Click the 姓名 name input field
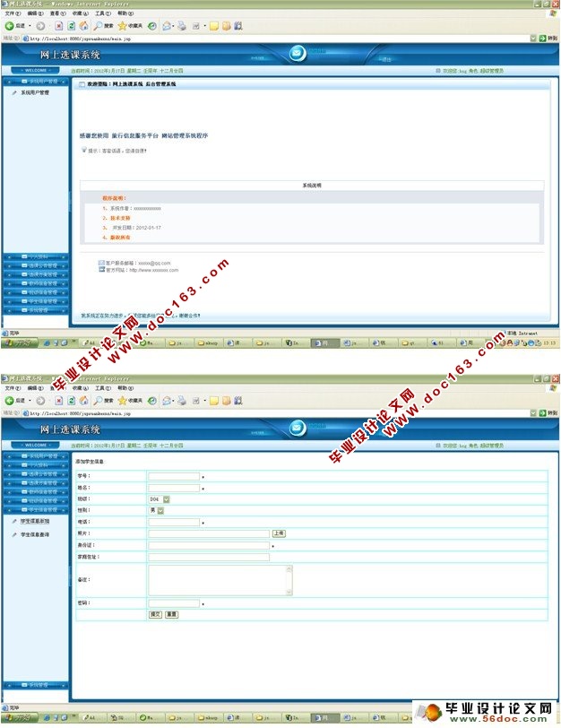561x728 pixels. point(174,488)
